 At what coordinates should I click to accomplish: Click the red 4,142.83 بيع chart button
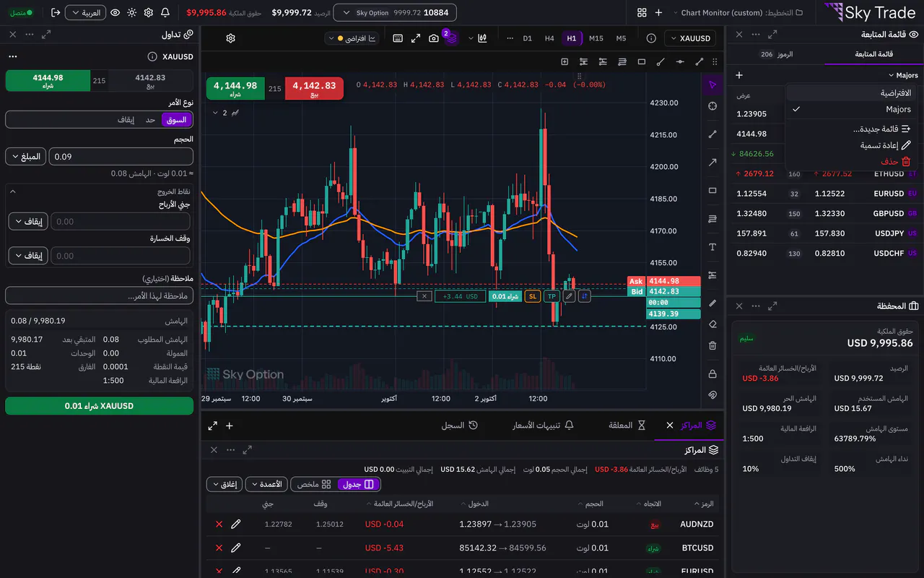coord(314,88)
